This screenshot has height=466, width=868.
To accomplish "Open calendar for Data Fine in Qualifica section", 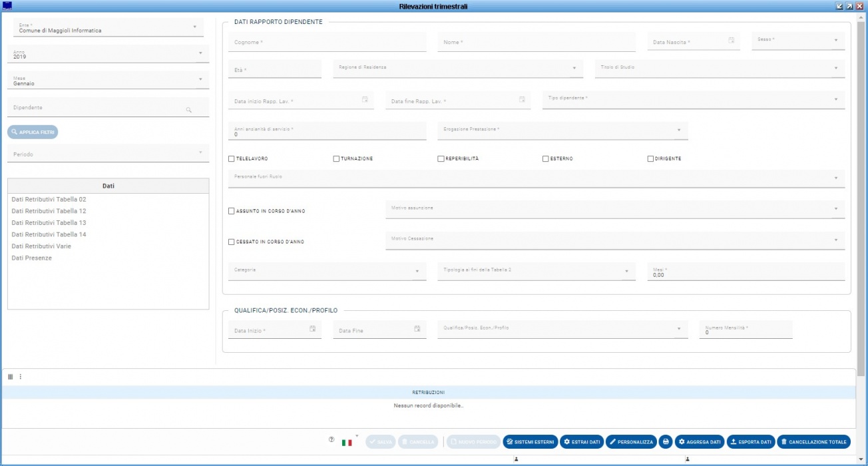I will (x=417, y=329).
